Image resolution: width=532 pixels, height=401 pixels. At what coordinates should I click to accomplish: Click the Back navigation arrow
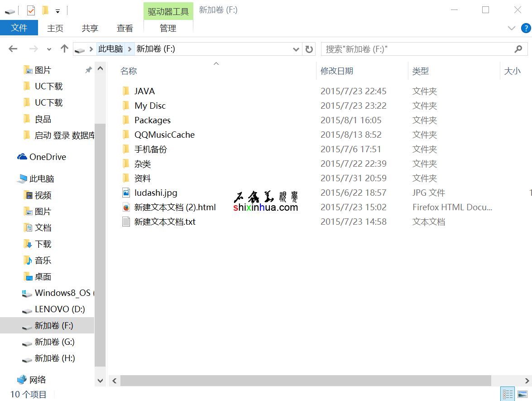click(x=13, y=49)
